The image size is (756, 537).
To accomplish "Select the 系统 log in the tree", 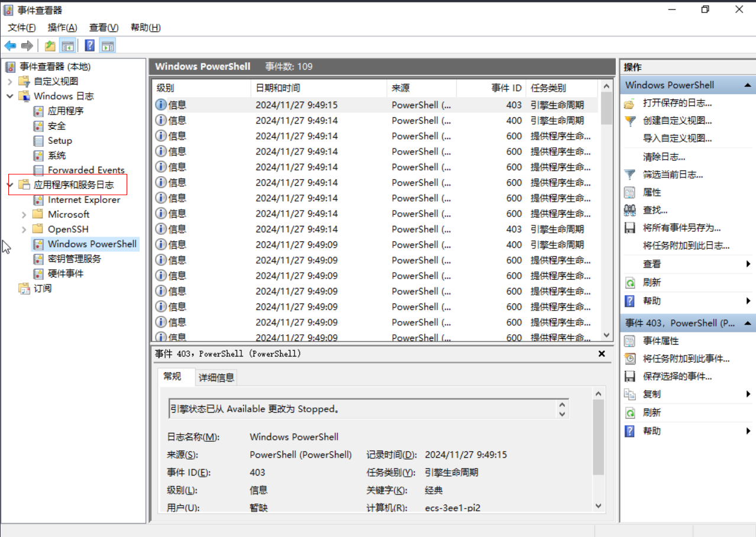I will (x=57, y=155).
